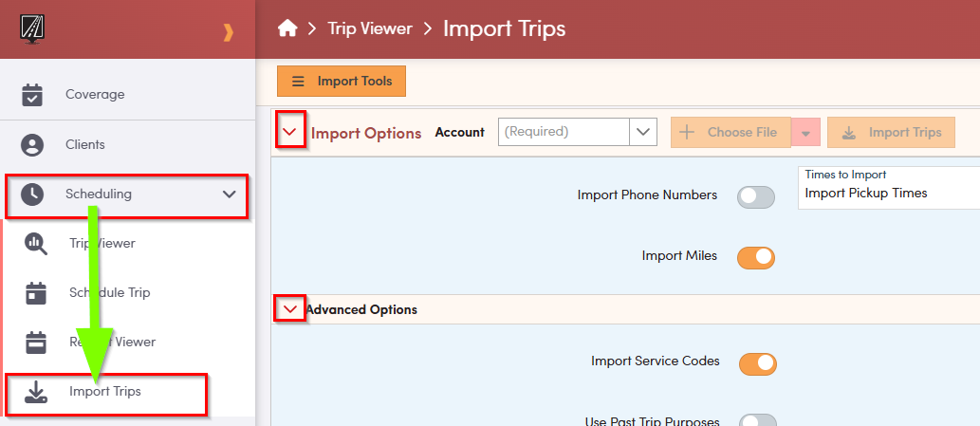Open the Import Tools menu
The image size is (980, 426).
click(x=342, y=82)
